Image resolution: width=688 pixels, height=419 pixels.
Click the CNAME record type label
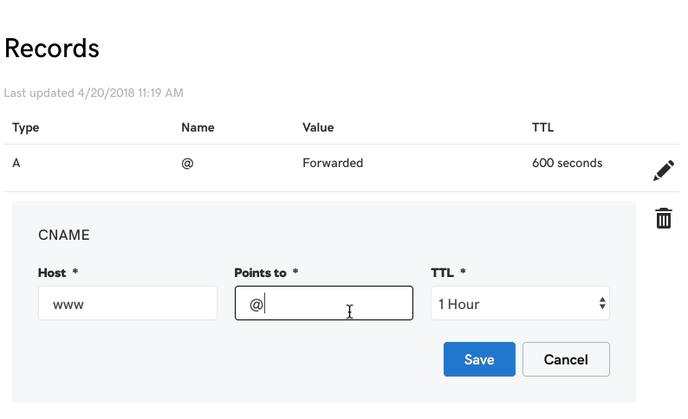pyautogui.click(x=64, y=235)
